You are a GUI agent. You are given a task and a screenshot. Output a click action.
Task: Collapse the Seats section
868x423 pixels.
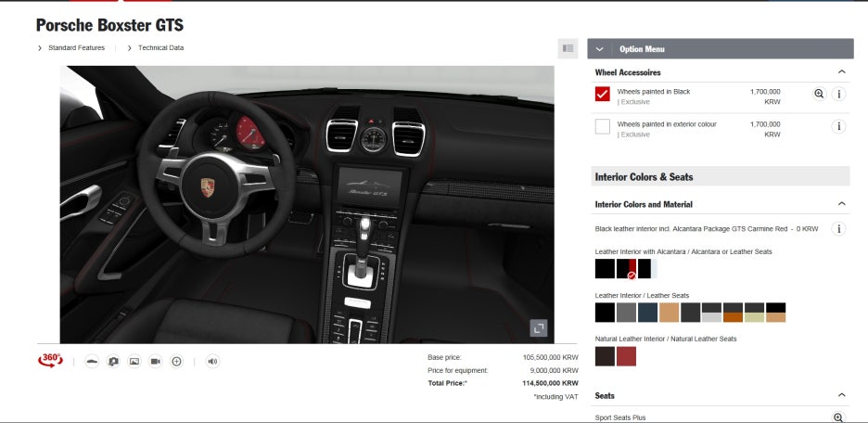841,395
